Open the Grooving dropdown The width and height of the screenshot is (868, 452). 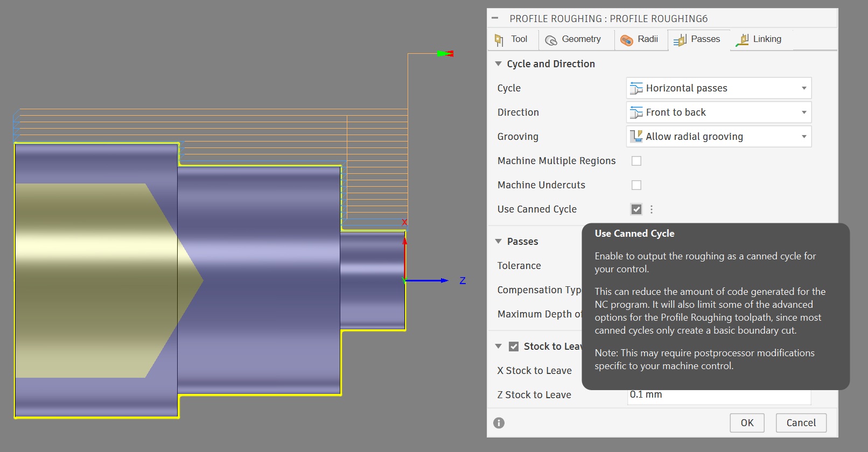718,137
